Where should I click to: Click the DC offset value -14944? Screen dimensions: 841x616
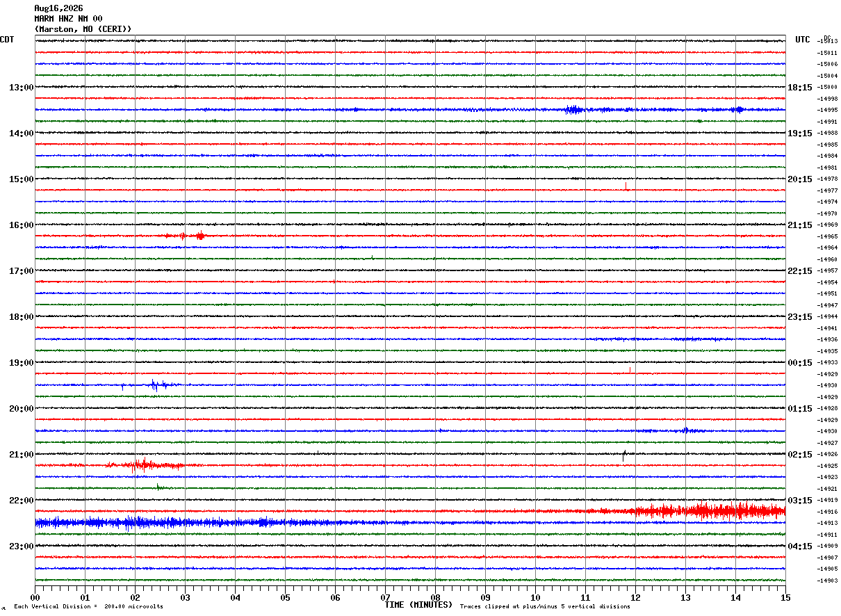click(x=827, y=317)
